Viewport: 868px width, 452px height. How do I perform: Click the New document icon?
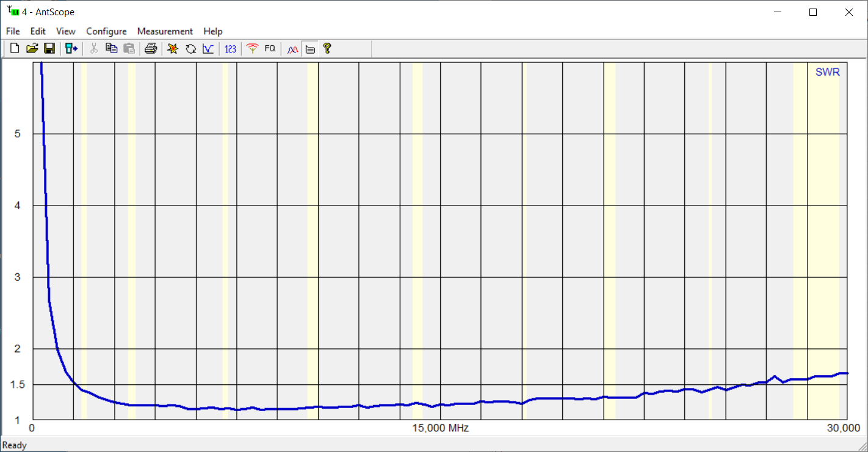tap(15, 49)
